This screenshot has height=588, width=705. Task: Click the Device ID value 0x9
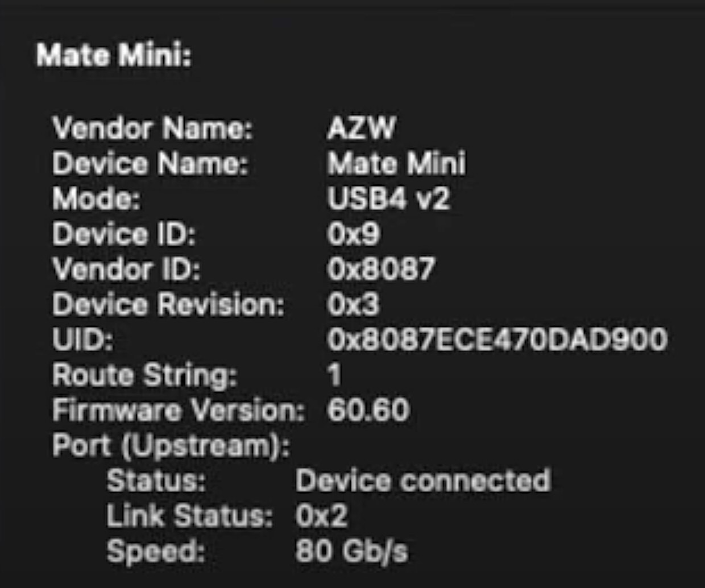coord(353,234)
